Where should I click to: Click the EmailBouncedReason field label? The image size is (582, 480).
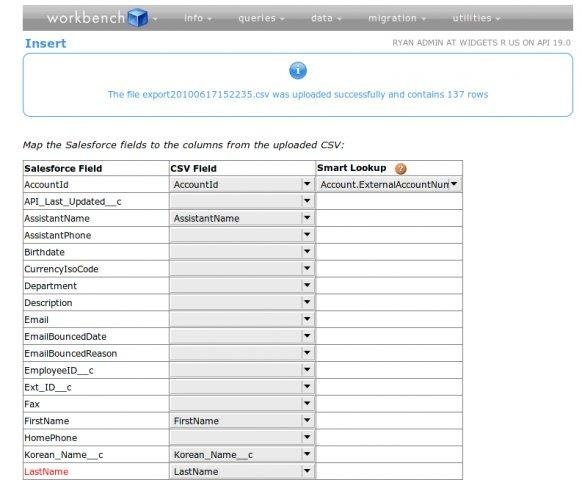point(71,353)
